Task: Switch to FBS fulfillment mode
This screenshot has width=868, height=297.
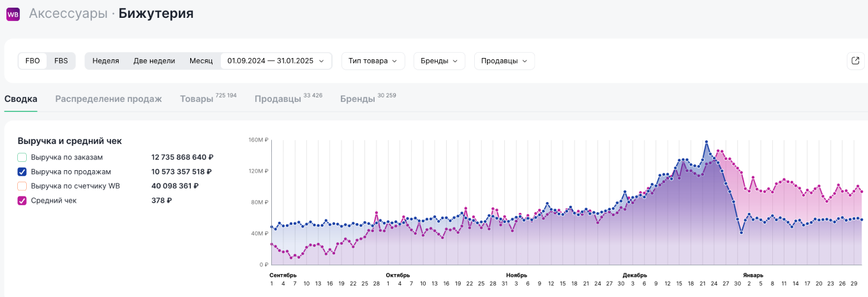Action: [61, 61]
